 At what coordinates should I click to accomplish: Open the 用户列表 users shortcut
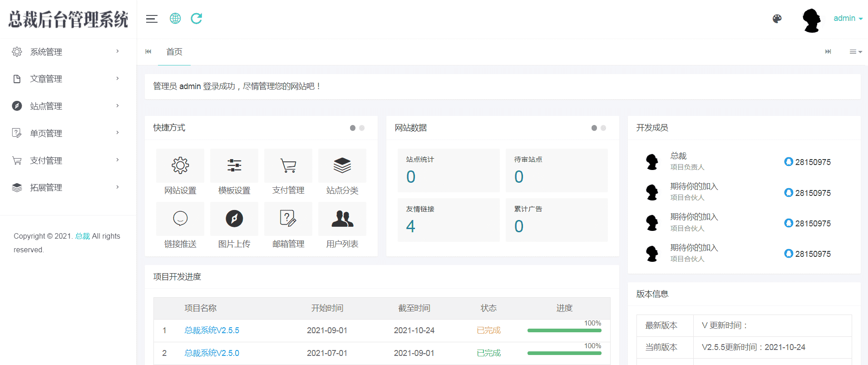coord(342,219)
